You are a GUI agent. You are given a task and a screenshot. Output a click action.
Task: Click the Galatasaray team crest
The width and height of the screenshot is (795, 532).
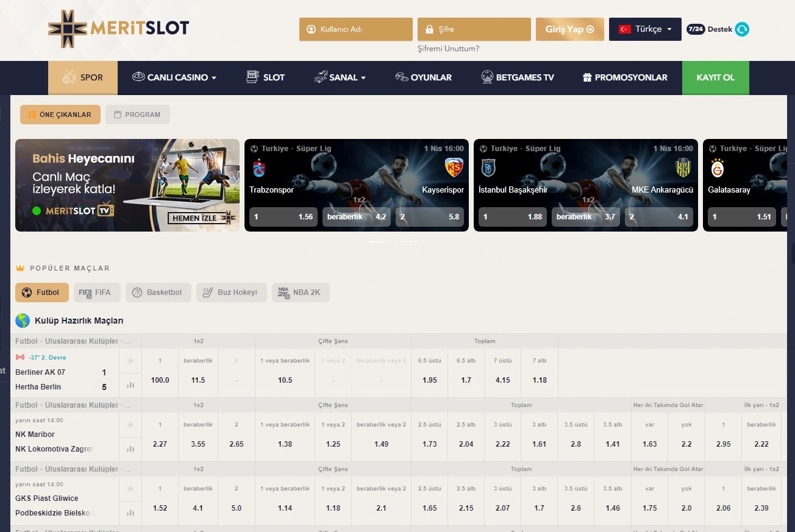pos(718,168)
